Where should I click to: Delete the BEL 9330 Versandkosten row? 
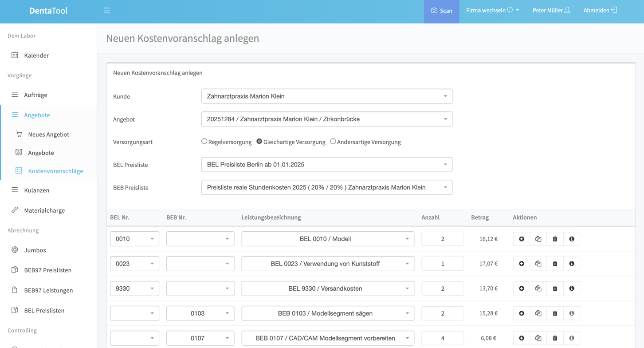(555, 289)
